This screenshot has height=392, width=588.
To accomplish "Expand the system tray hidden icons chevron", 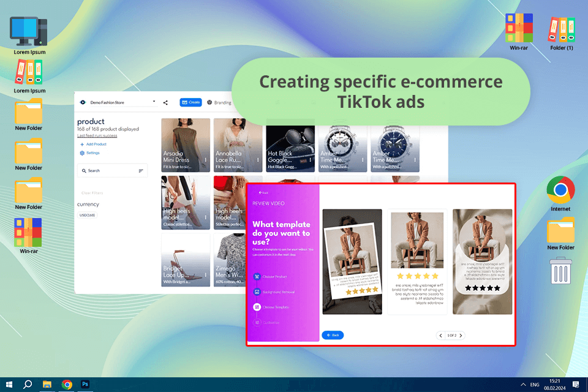I will [x=523, y=385].
